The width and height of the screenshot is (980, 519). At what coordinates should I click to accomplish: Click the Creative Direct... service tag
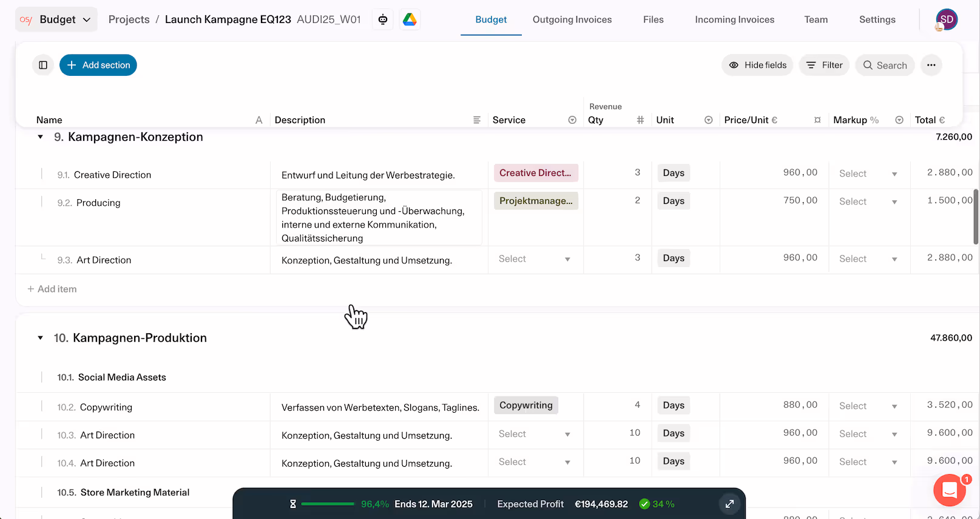click(536, 173)
